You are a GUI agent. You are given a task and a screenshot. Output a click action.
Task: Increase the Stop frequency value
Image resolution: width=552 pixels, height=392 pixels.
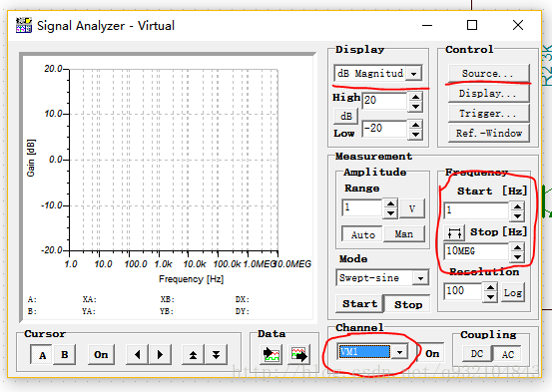[517, 247]
